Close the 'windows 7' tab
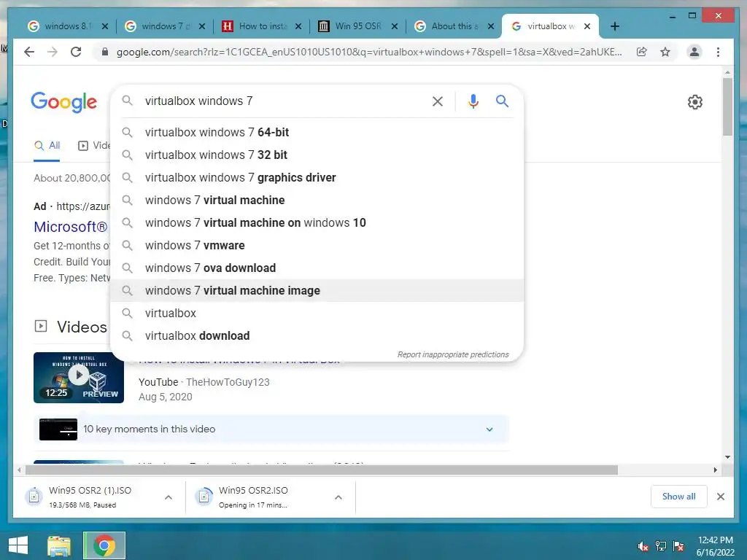The image size is (747, 560). tap(202, 26)
